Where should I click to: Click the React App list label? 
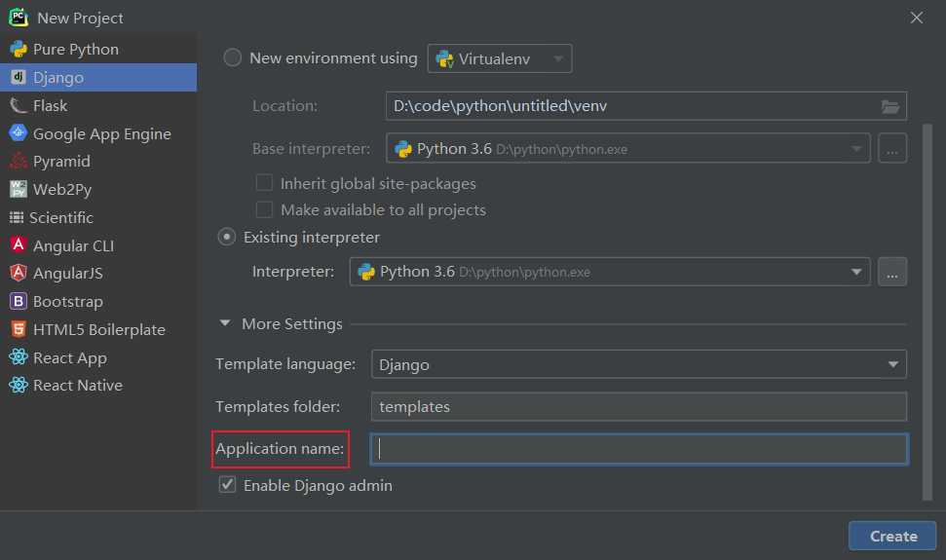click(70, 358)
